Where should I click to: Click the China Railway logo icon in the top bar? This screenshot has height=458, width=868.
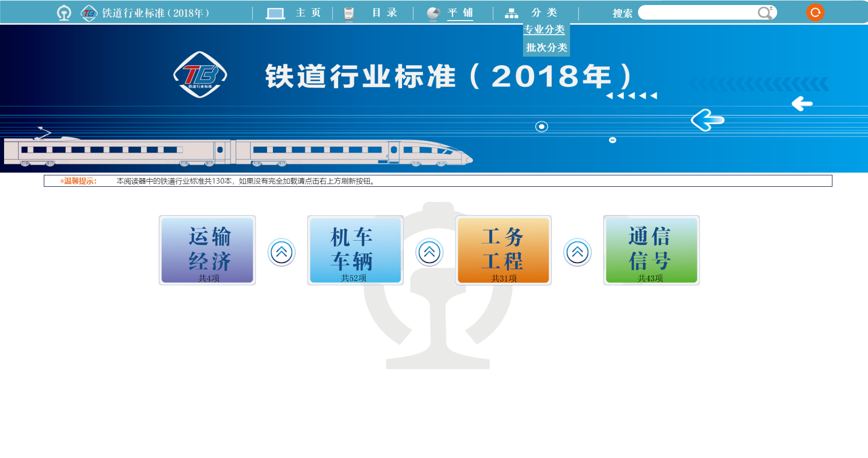point(64,13)
